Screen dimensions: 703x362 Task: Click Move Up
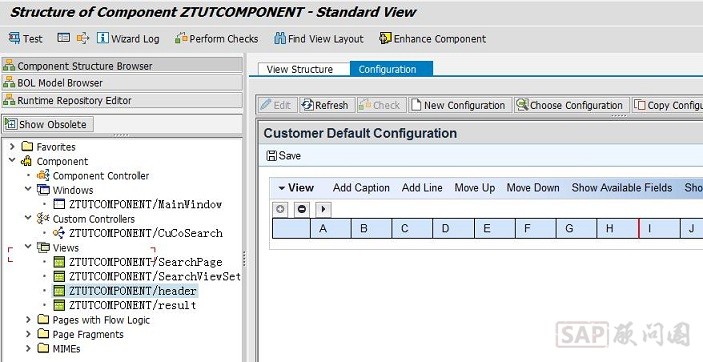(474, 188)
